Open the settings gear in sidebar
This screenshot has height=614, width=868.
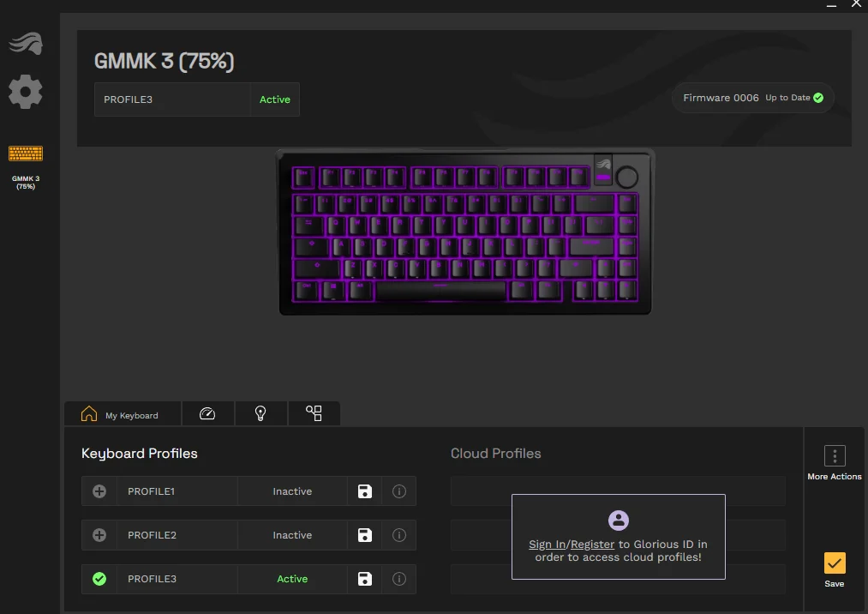pyautogui.click(x=26, y=92)
